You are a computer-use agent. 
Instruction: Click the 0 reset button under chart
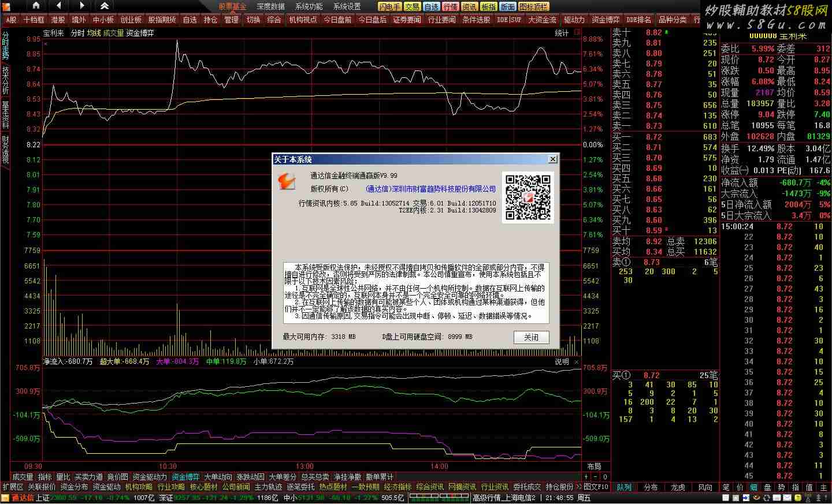(605, 477)
